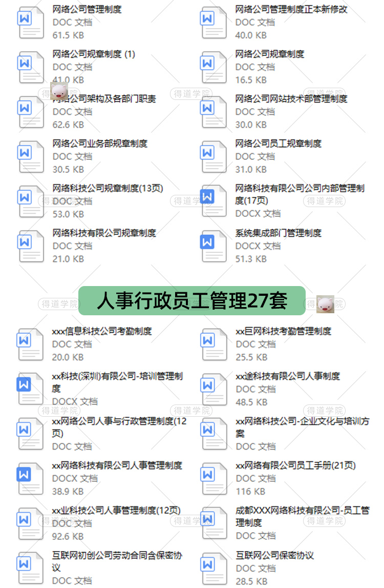384x588 pixels.
Task: Click the 61.5 KB size label
Action: click(68, 35)
